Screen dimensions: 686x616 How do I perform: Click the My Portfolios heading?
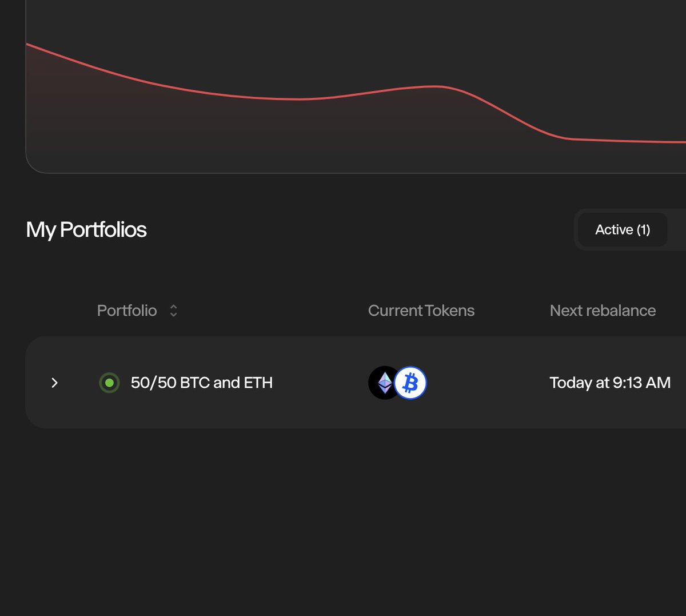(86, 230)
